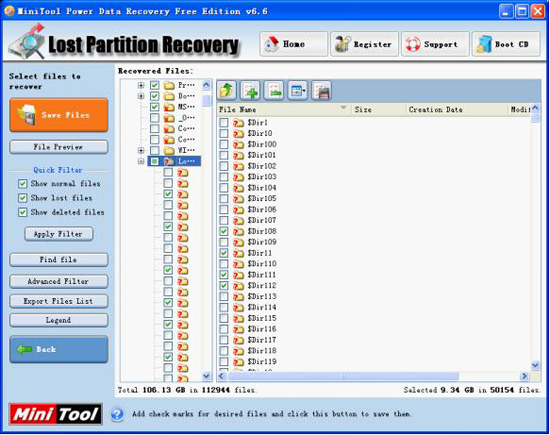Click the Support lifebuoy icon
The height and width of the screenshot is (435, 550).
(413, 45)
